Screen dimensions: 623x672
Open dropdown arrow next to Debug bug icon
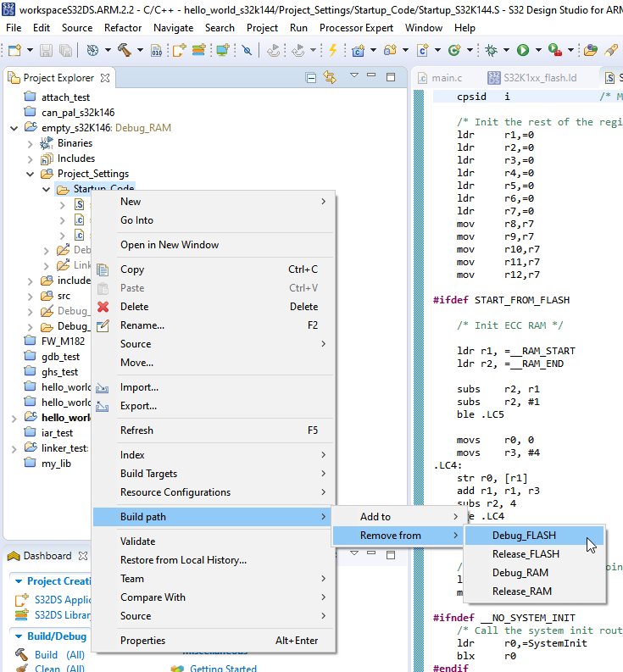coord(506,50)
